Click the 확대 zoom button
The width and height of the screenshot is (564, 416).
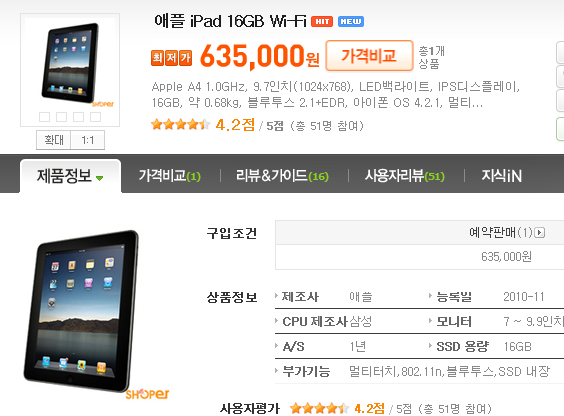click(54, 140)
